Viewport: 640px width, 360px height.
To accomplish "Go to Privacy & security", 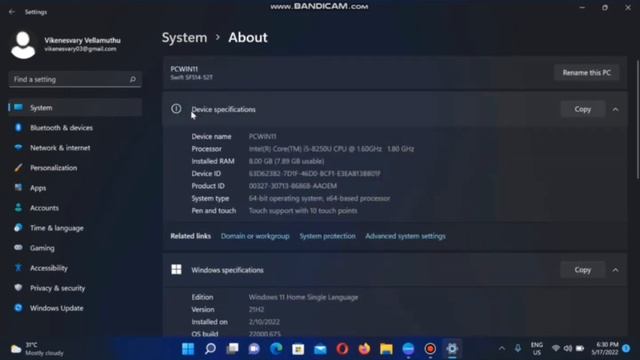I will point(75,288).
